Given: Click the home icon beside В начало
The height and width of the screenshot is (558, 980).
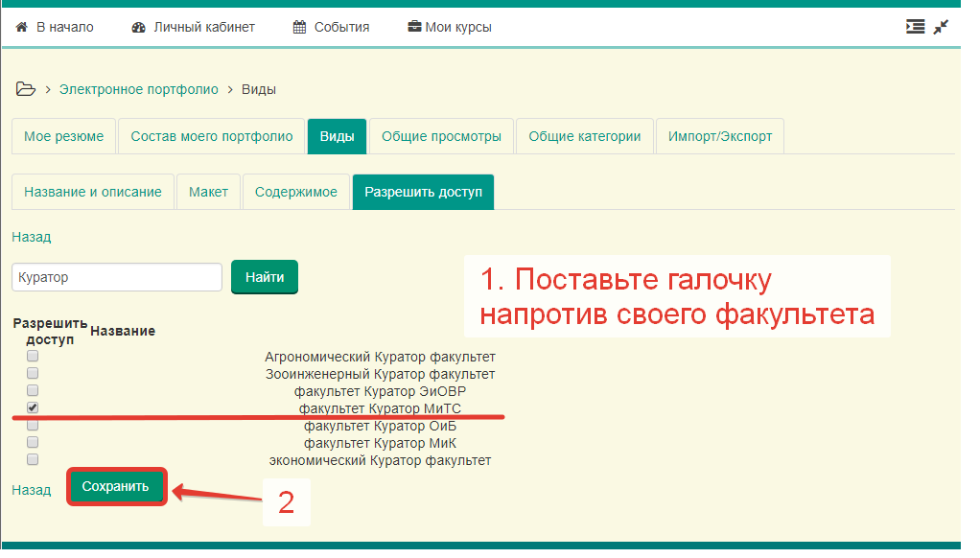Looking at the screenshot, I should pos(21,27).
